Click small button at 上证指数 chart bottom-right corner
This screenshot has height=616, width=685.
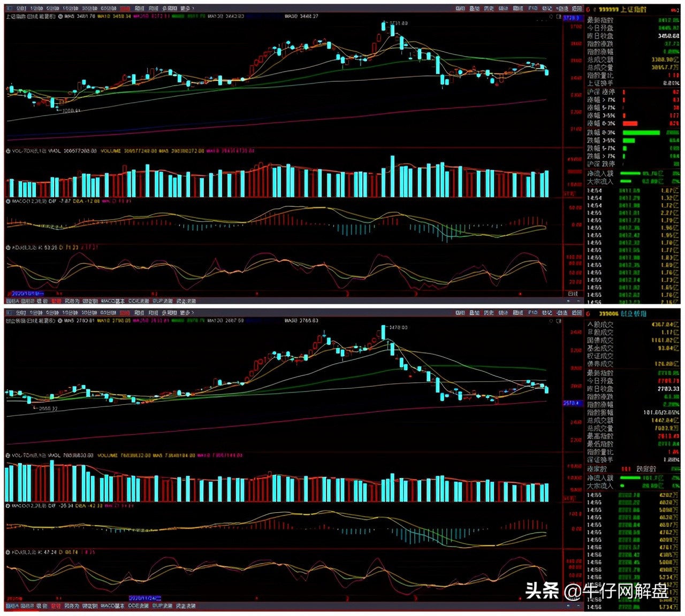pyautogui.click(x=573, y=294)
